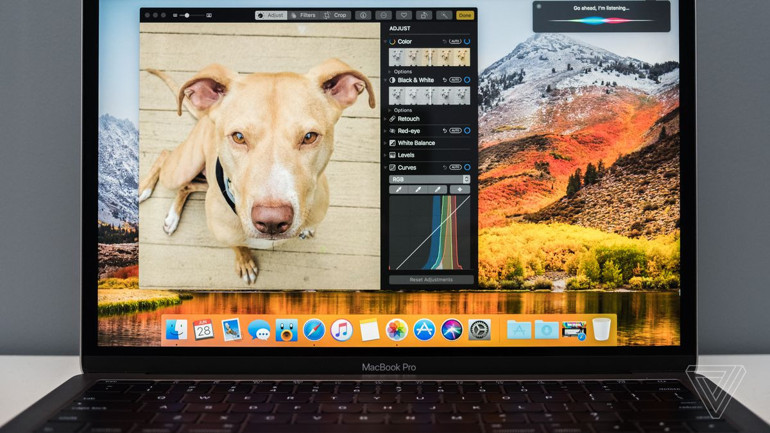This screenshot has width=770, height=433.
Task: Toggle the Color adjustment circle on/off
Action: pos(467,41)
